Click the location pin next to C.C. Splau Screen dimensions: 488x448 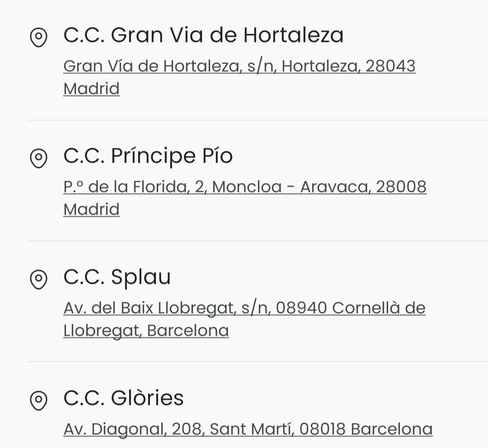coord(38,279)
